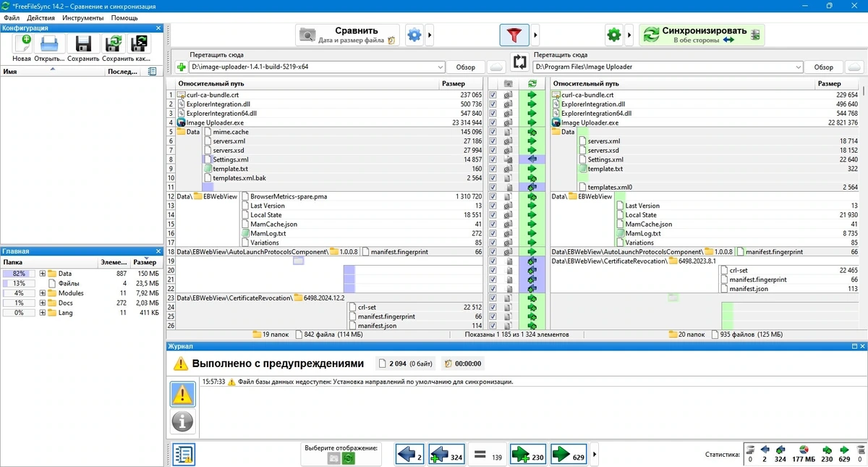Sort overview by Папка column header
Image resolution: width=868 pixels, height=467 pixels.
tap(48, 263)
